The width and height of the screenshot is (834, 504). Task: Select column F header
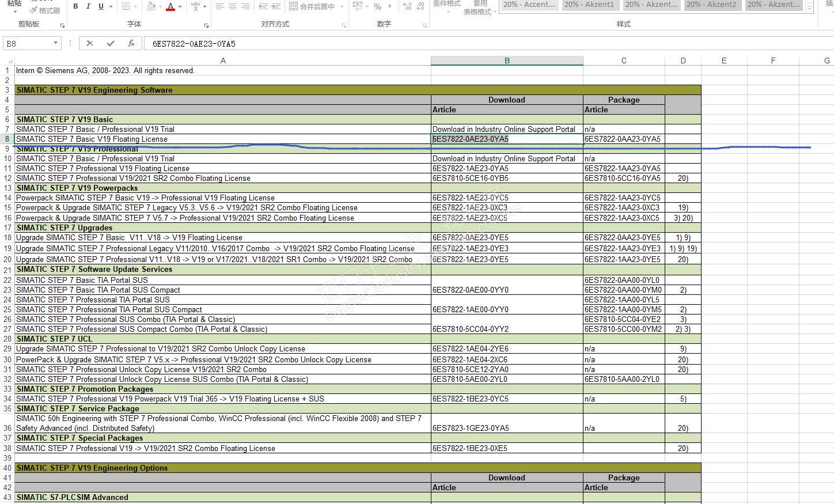coord(773,60)
